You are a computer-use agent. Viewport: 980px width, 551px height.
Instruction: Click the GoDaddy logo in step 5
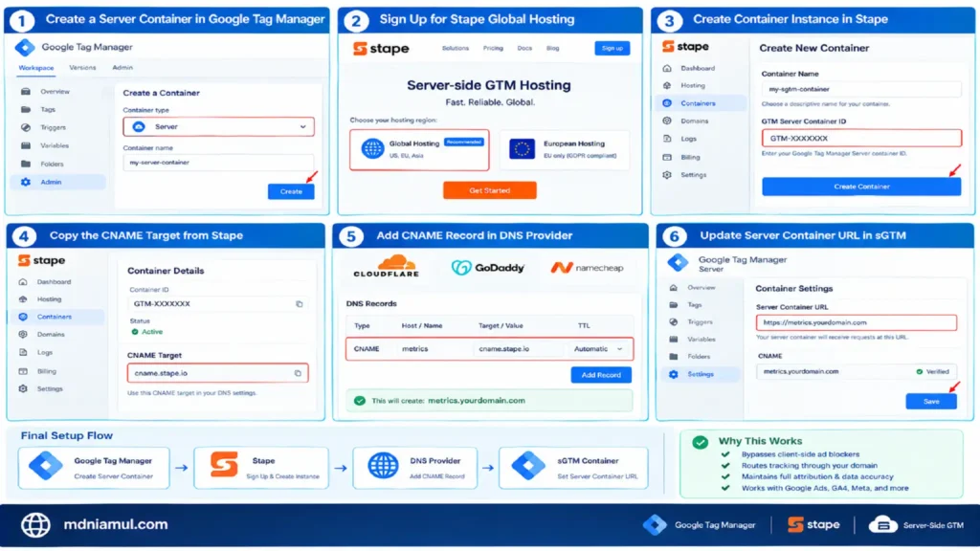point(488,268)
